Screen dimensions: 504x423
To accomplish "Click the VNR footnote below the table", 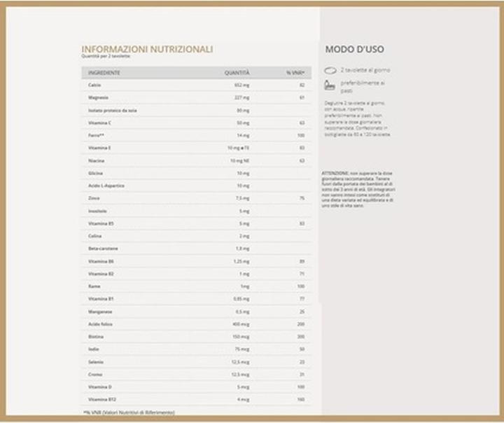I will 129,412.
